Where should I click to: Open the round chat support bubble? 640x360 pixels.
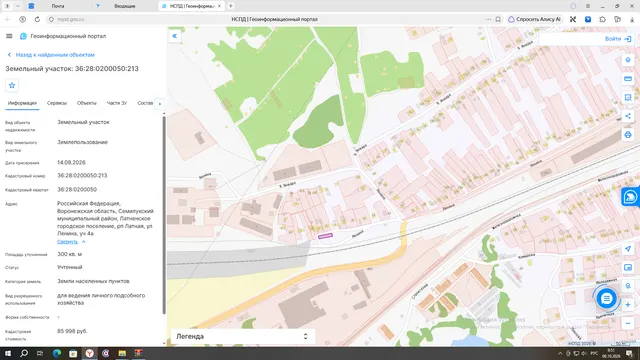tap(607, 299)
